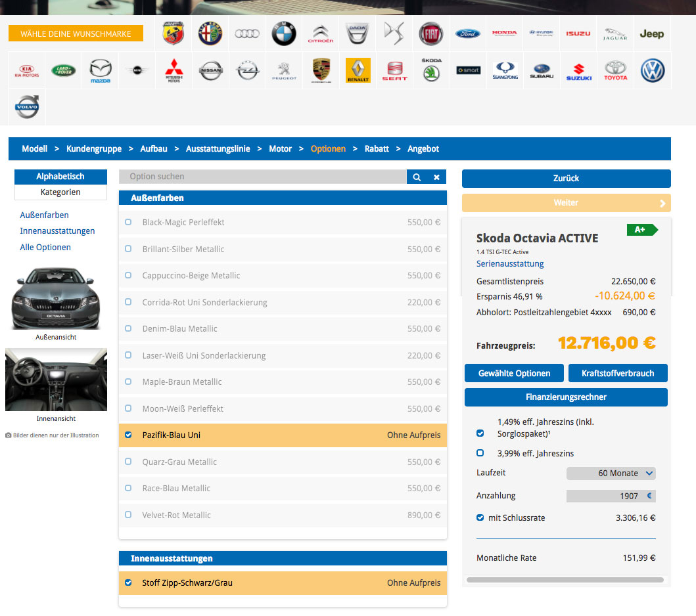Select the Land Rover logo
Viewport: 696px width, 616px height.
coord(64,70)
